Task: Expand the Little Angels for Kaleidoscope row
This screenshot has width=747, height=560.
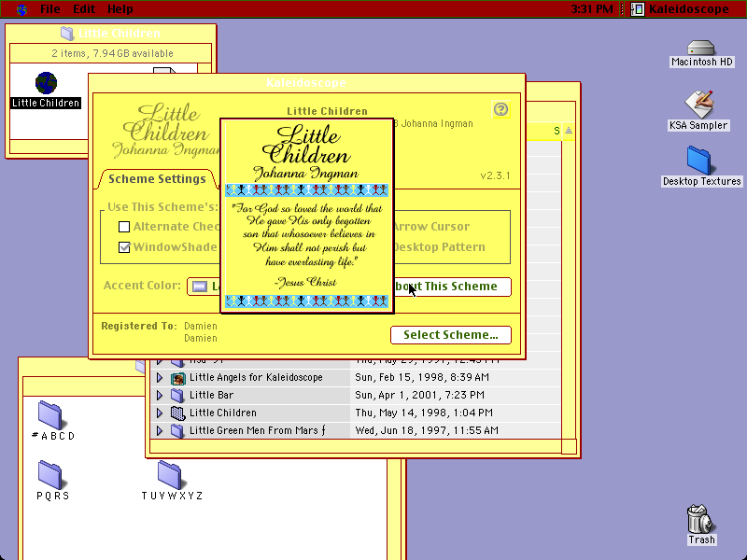Action: (x=160, y=378)
